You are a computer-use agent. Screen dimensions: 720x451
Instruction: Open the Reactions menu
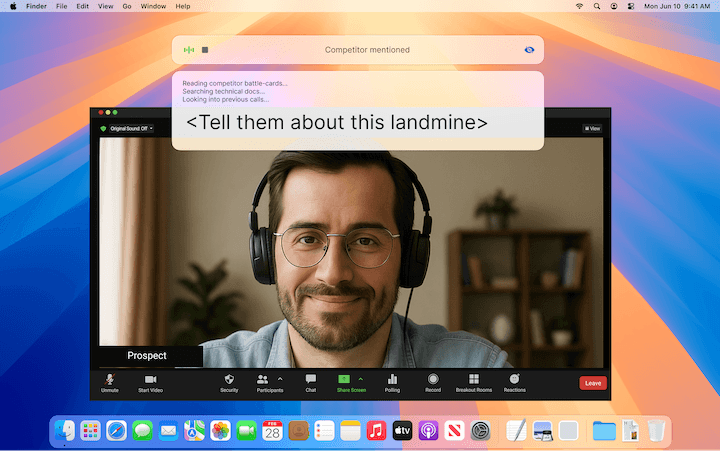click(514, 383)
